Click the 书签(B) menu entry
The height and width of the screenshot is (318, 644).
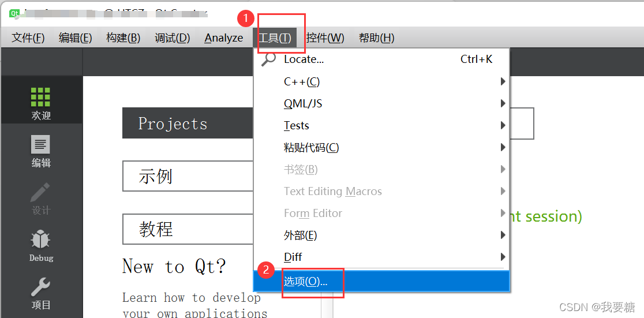381,169
